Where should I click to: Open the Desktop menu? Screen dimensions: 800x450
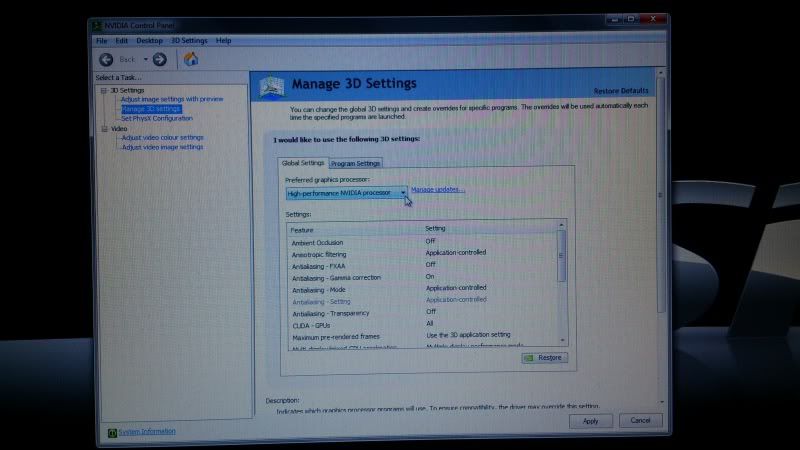149,41
